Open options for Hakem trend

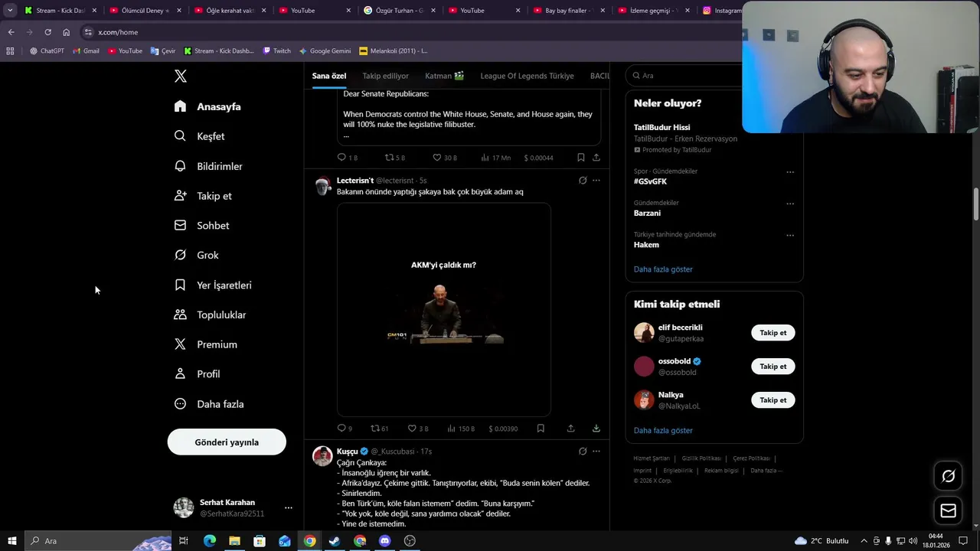pos(790,235)
